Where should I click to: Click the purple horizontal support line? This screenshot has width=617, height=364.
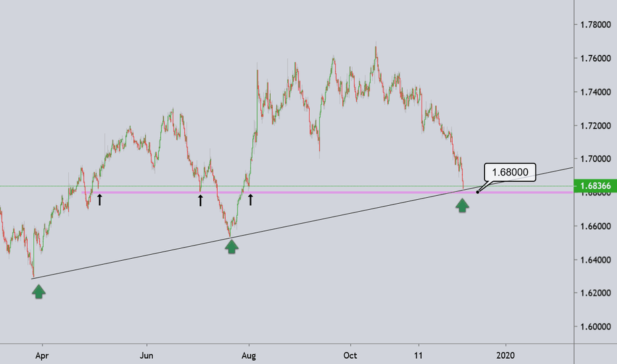[331, 193]
